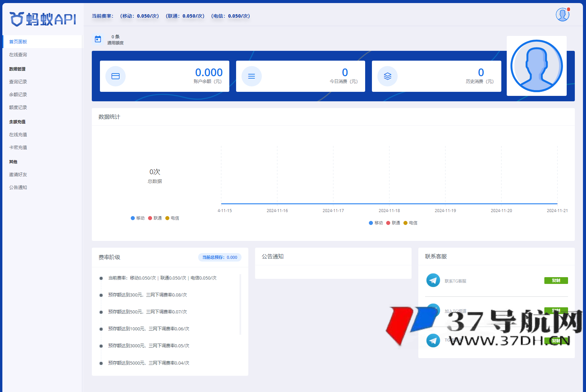This screenshot has height=392, width=586.
Task: Open 邀请好友 menu item
Action: [x=18, y=174]
